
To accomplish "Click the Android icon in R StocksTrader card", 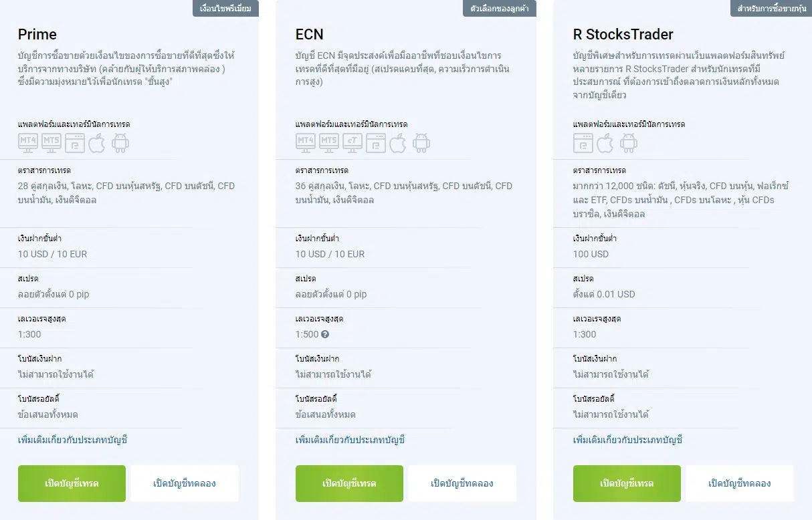I will pyautogui.click(x=629, y=142).
